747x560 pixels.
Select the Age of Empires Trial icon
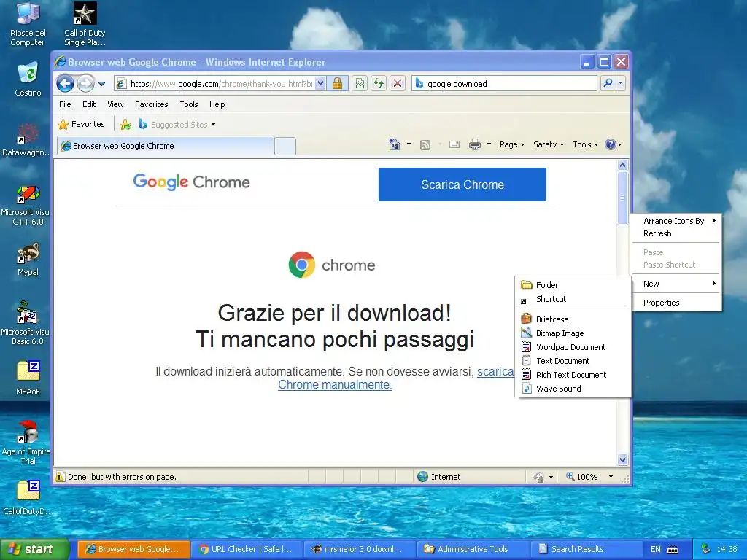26,443
